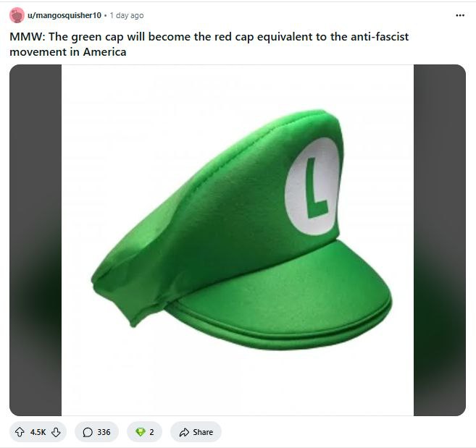Click the dark blurred left image margin
The image size is (476, 448).
36,240
